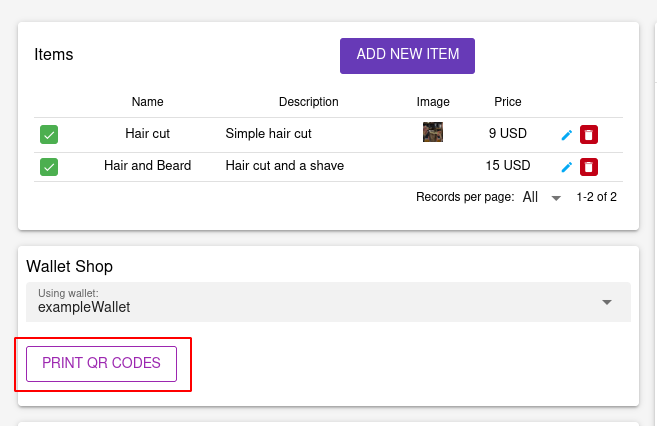Screen dimensions: 657x426
Task: Click the Description column header
Action: tap(308, 102)
